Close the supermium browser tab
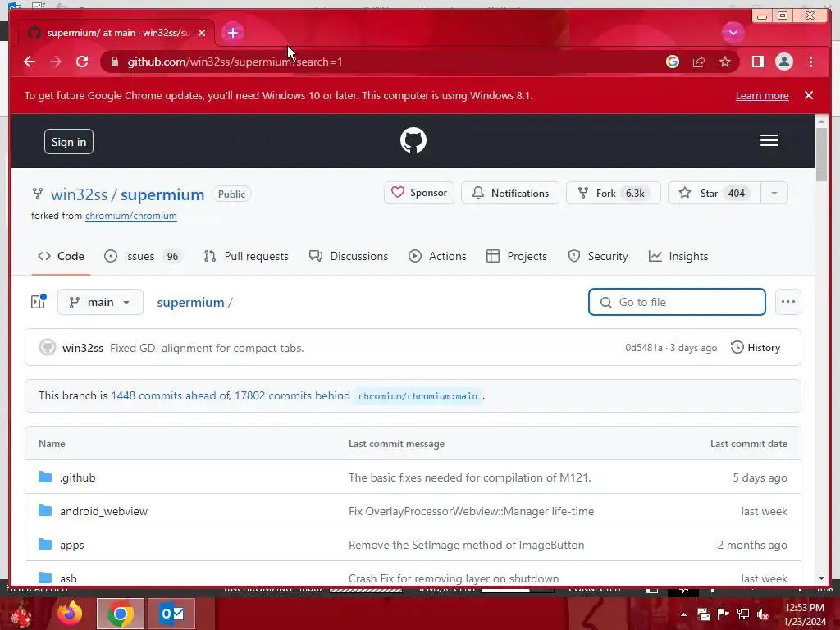This screenshot has width=840, height=630. (x=202, y=33)
